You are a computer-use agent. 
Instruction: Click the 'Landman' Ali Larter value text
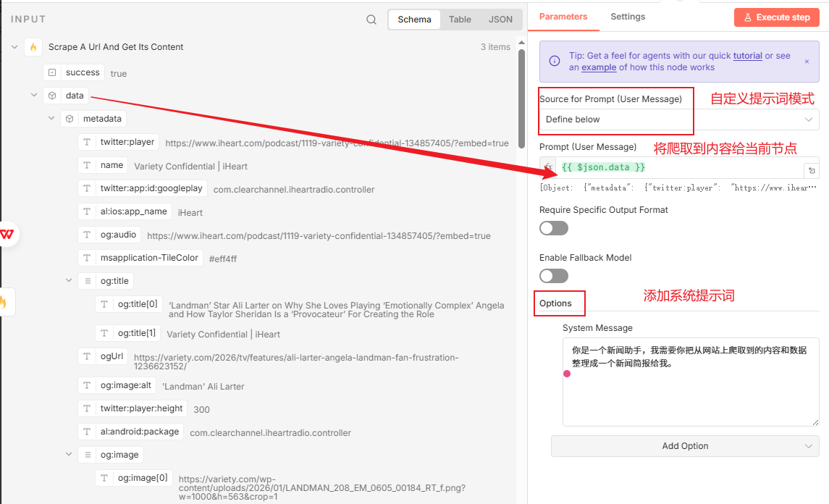pos(203,387)
